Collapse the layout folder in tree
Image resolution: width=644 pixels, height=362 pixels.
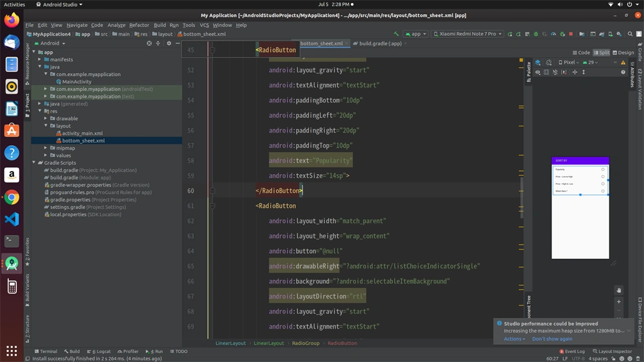pos(46,126)
